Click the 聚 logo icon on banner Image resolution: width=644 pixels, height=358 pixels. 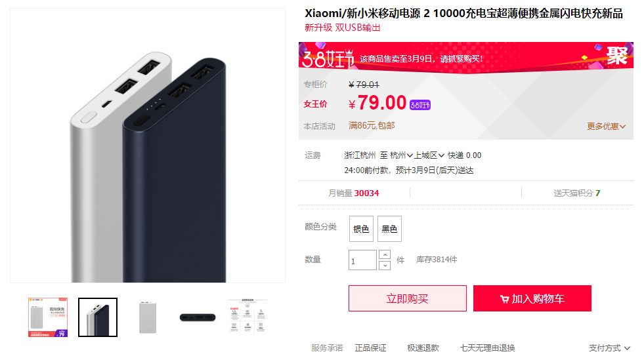pos(617,55)
